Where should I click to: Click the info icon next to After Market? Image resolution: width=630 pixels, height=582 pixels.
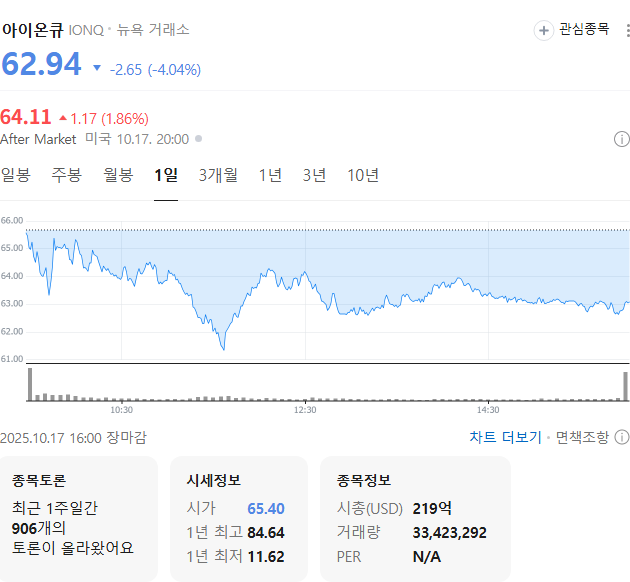[x=621, y=139]
